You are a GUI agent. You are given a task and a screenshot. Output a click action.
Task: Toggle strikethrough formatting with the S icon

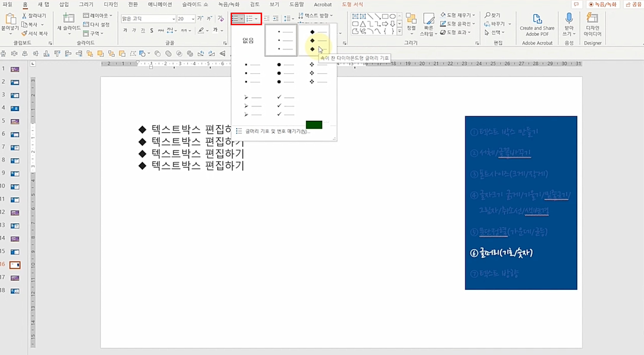pyautogui.click(x=152, y=30)
